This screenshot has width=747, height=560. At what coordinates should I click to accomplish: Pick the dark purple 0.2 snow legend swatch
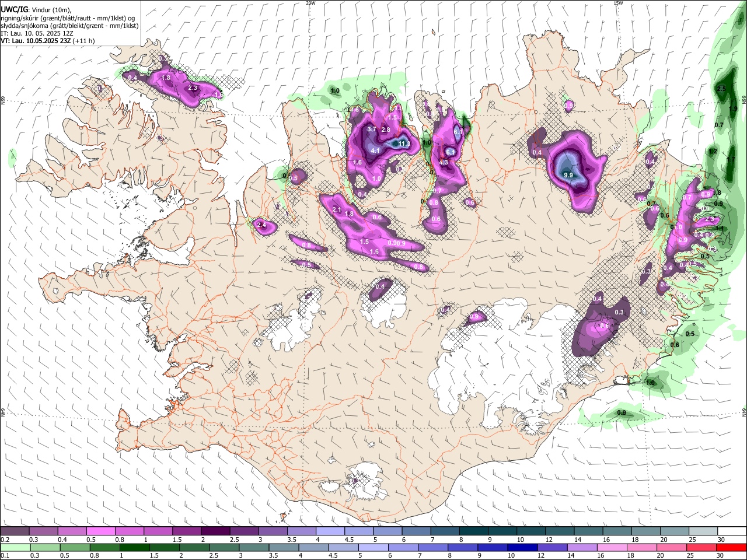click(x=15, y=531)
